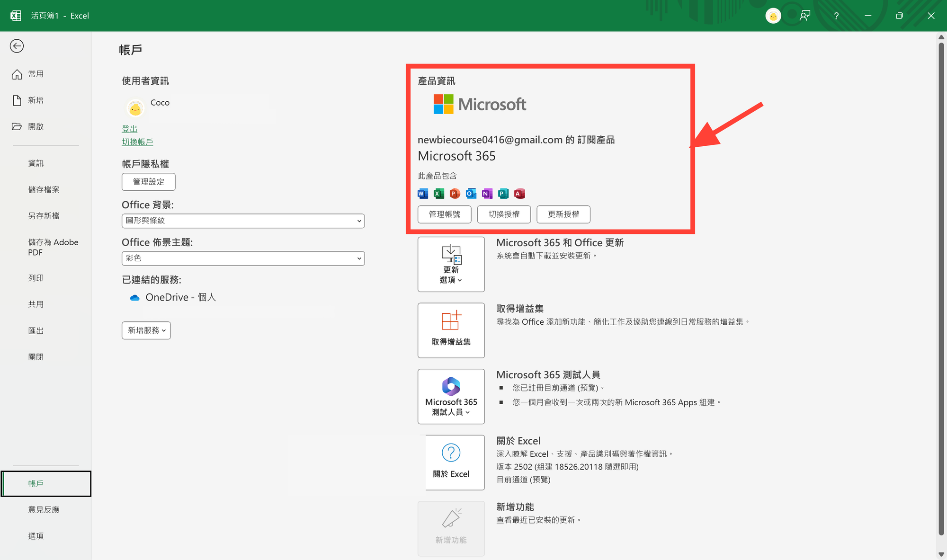Expand Microsoft 365 測試人員 menu

tap(451, 396)
